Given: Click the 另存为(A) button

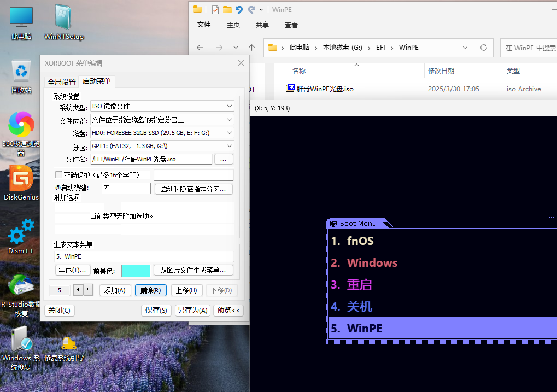Looking at the screenshot, I should [192, 310].
